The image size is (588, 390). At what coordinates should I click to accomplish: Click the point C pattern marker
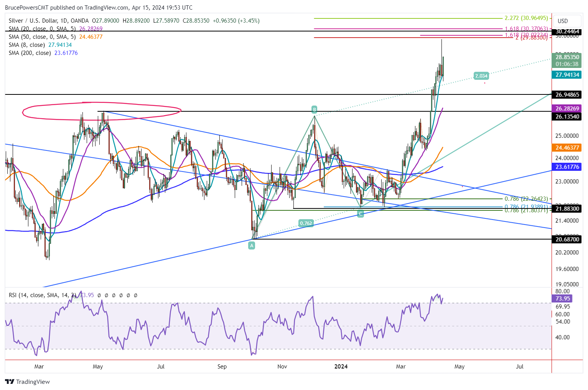361,214
